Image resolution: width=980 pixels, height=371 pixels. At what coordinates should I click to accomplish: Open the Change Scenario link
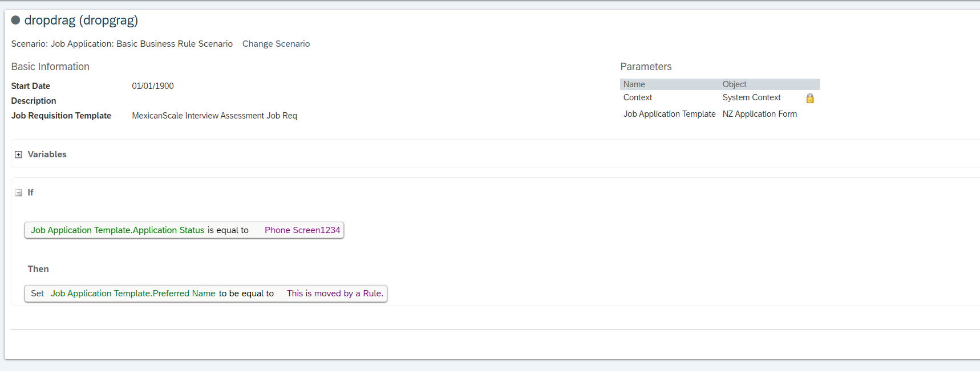276,44
